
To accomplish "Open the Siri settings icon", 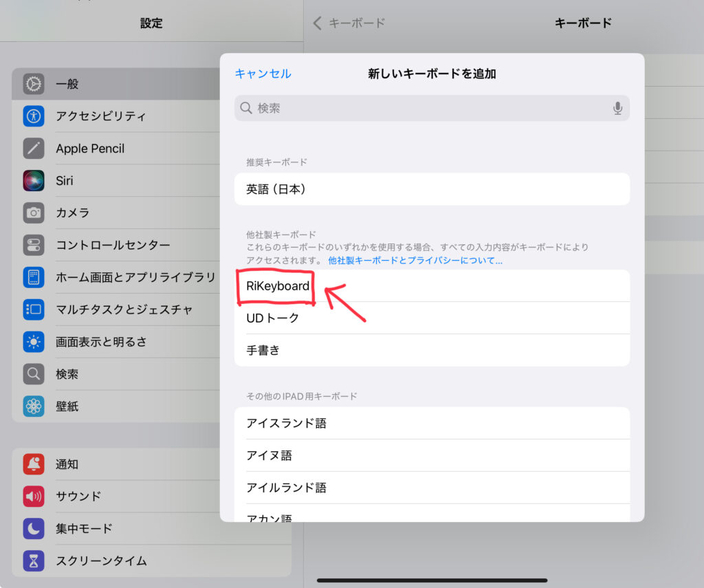I will [x=33, y=181].
